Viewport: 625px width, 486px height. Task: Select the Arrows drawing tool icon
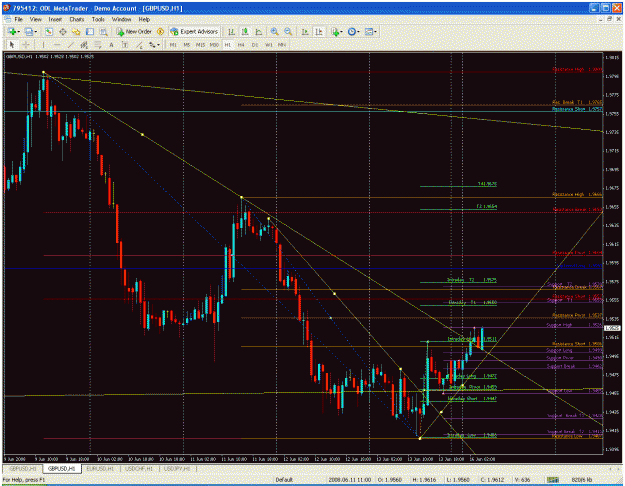[152, 45]
